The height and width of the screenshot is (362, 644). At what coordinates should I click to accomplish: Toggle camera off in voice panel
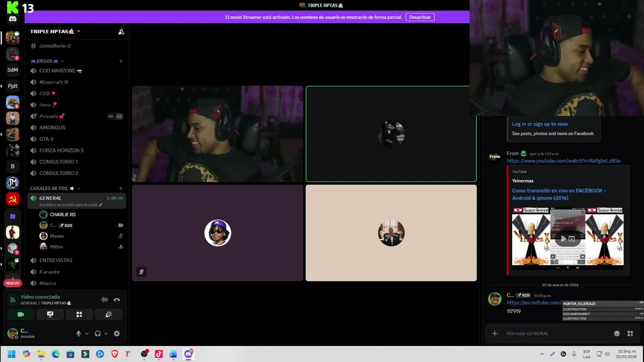tap(21, 314)
